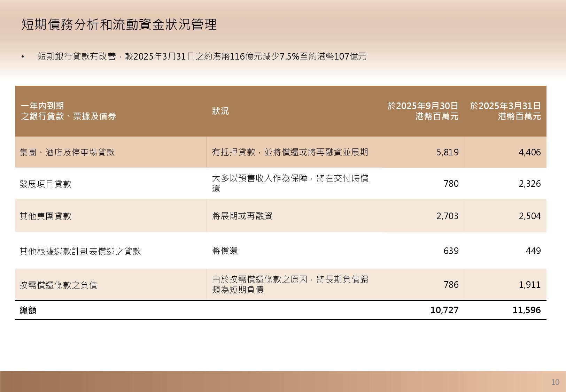Click the value 1,911 in the last data row

(x=529, y=285)
